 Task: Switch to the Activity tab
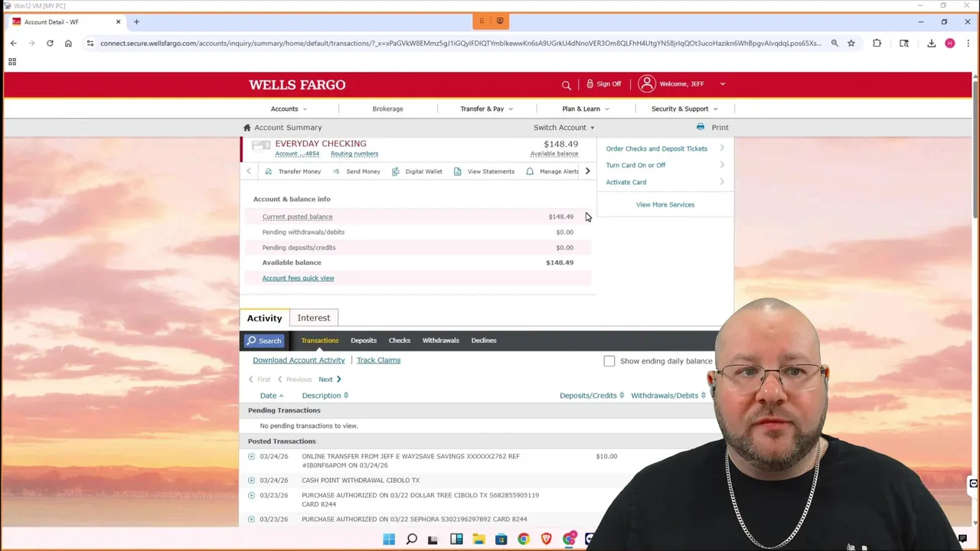point(264,318)
